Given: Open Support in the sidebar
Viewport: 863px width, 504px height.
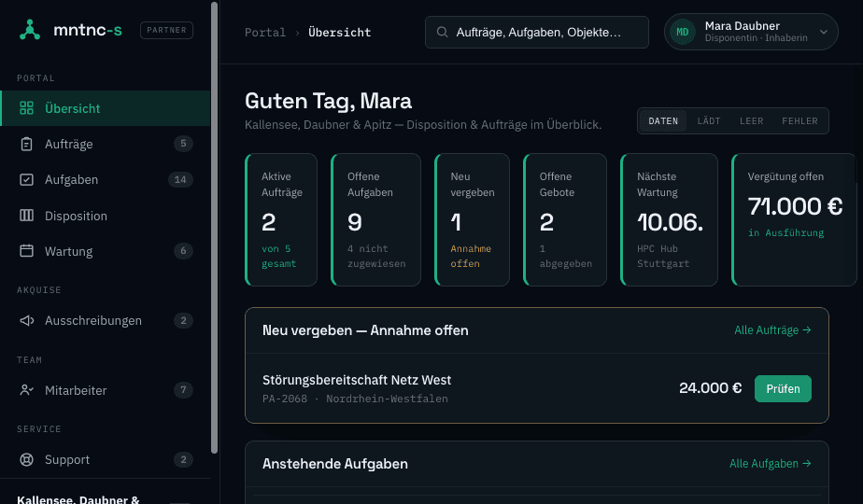Looking at the screenshot, I should [106, 459].
